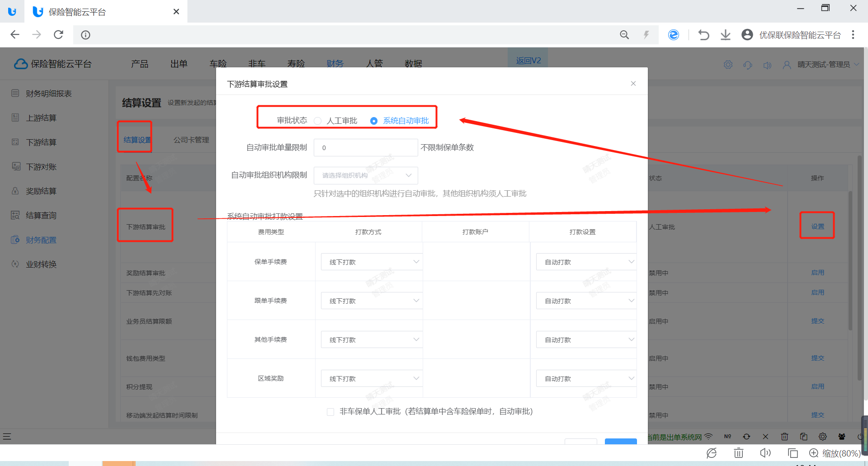
Task: Click the sync refresh icon in gray status bar
Action: pyautogui.click(x=746, y=437)
